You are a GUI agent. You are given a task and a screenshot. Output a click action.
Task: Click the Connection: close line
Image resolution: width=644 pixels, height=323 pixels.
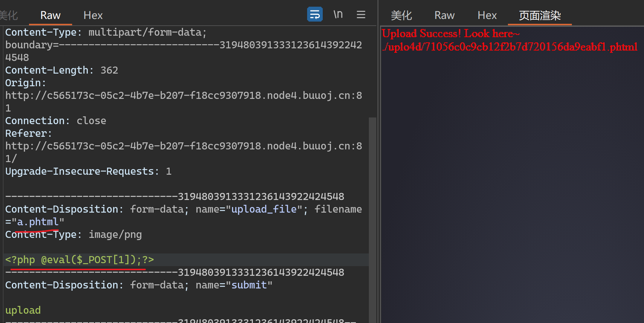(x=56, y=121)
